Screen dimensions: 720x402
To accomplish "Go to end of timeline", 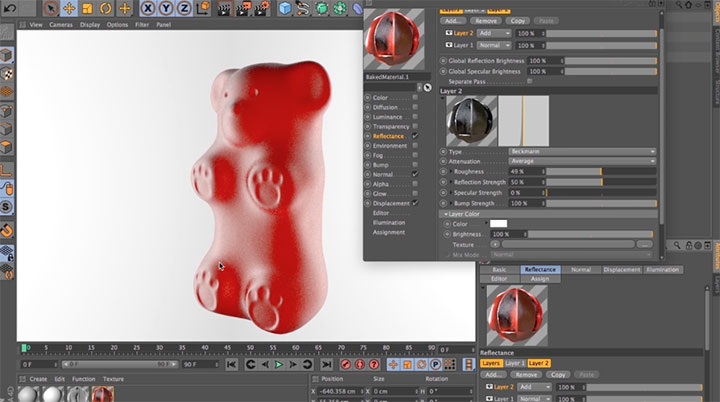I will point(326,364).
